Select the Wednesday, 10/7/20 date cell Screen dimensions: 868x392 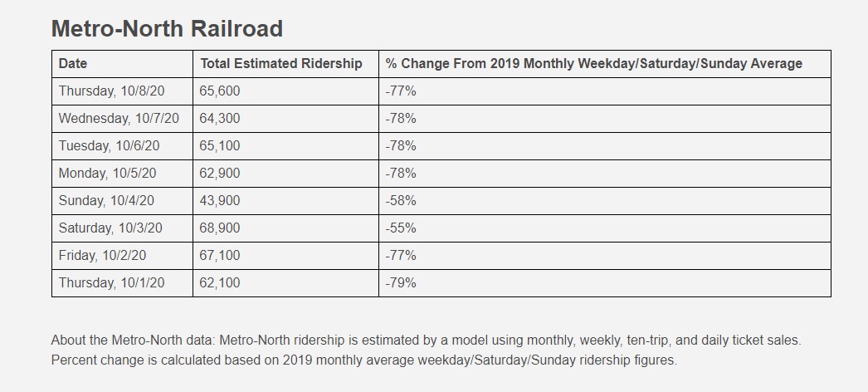[x=119, y=119]
